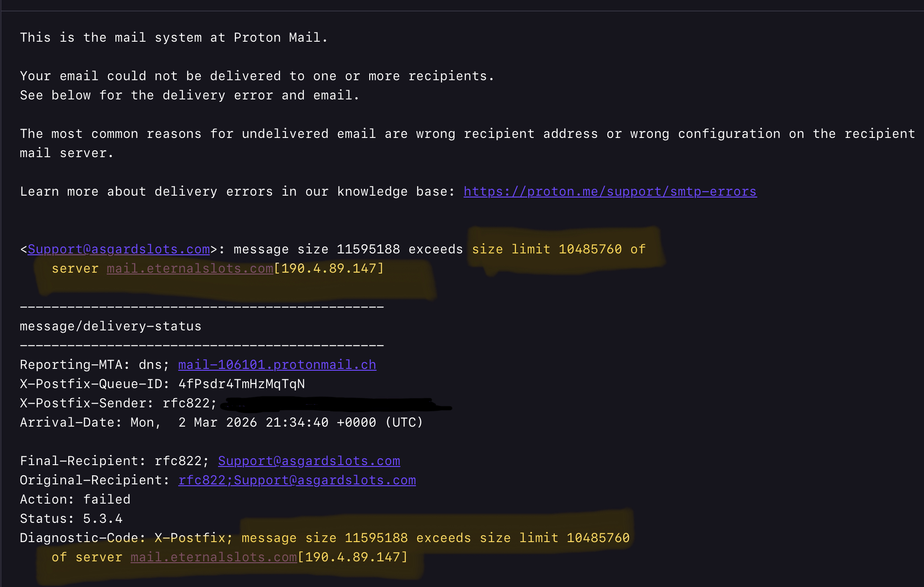The height and width of the screenshot is (587, 924).
Task: Open the proton.me smtp-errors knowledge base link
Action: (610, 192)
